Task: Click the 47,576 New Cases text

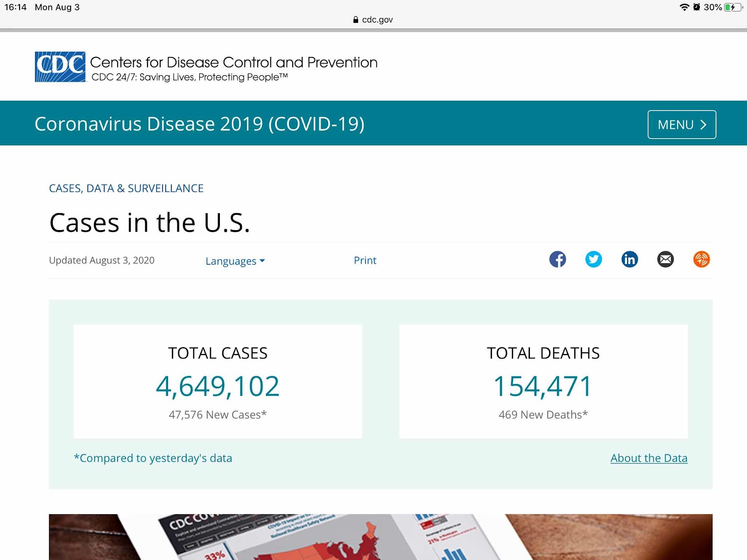Action: pos(218,415)
